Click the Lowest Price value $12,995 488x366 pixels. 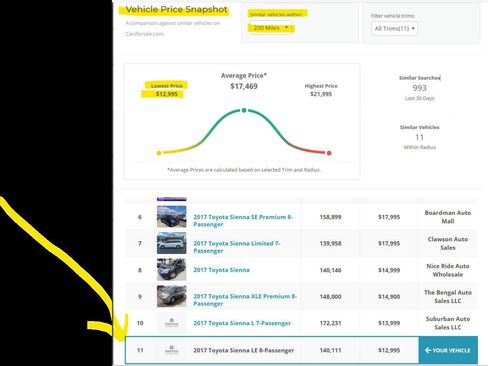(x=167, y=94)
